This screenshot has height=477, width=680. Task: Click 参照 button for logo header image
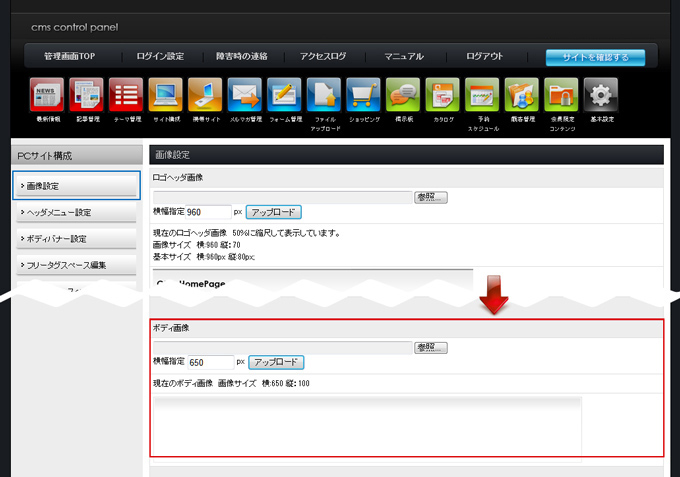click(431, 197)
